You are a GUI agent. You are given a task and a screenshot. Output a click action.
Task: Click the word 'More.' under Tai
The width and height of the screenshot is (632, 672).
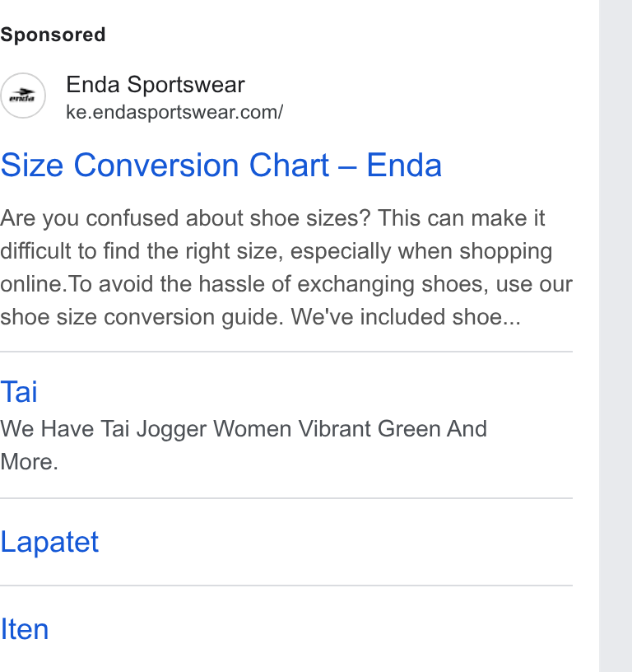click(x=29, y=462)
